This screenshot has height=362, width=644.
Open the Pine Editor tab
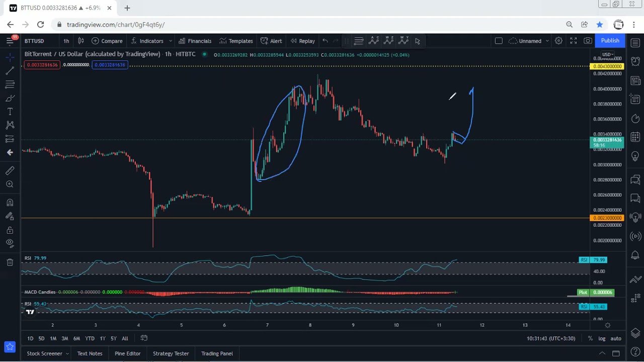click(x=127, y=353)
